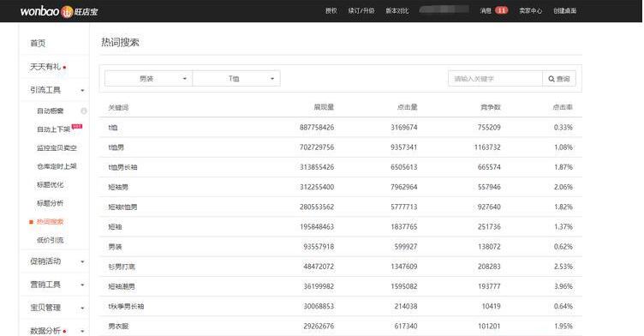This screenshot has height=336, width=644.
Task: Click the keyword t恤 in the first row
Action: (x=113, y=128)
